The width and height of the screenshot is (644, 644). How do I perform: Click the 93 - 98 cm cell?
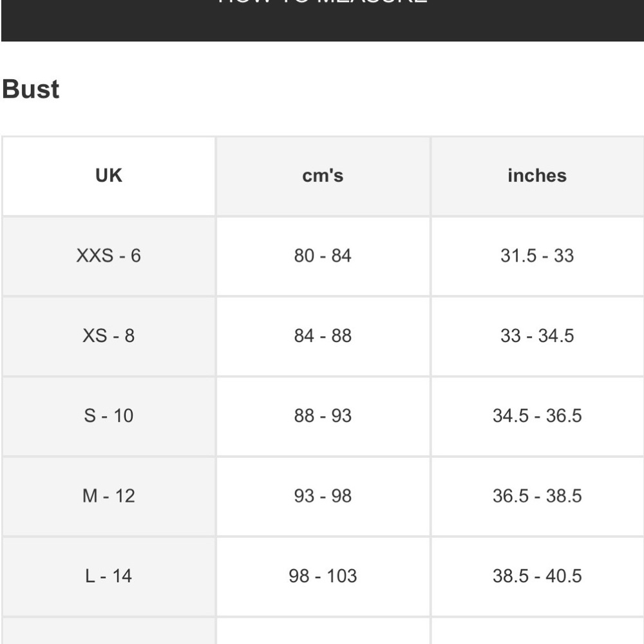click(x=323, y=495)
